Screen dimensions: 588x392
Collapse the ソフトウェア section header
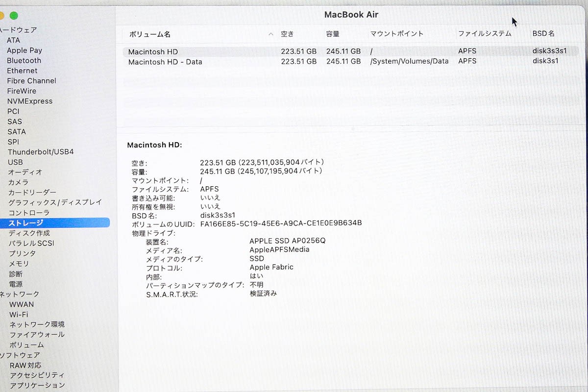pyautogui.click(x=20, y=355)
